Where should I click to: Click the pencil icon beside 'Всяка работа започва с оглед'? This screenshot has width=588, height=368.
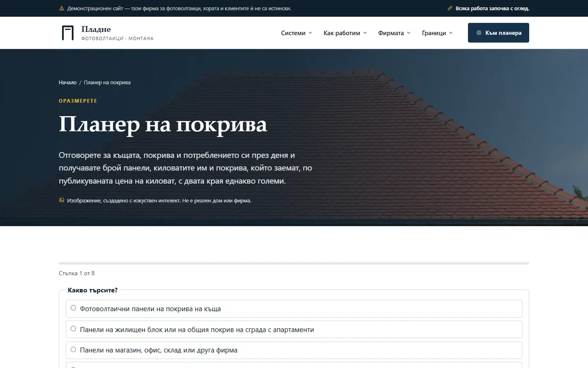coord(450,8)
